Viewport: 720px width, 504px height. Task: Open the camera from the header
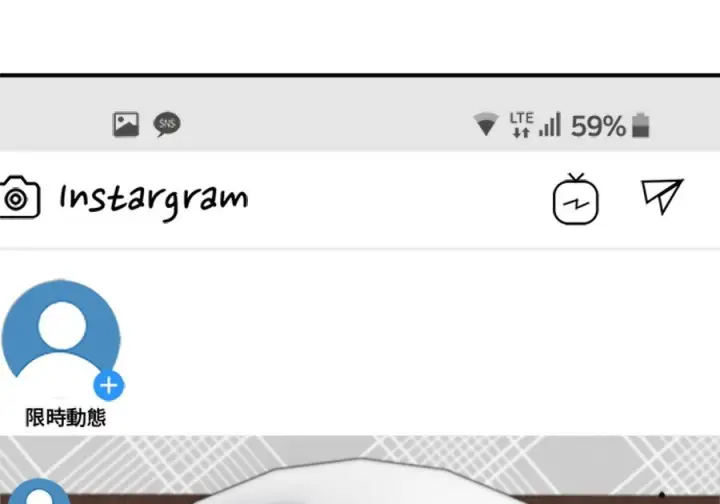(19, 197)
